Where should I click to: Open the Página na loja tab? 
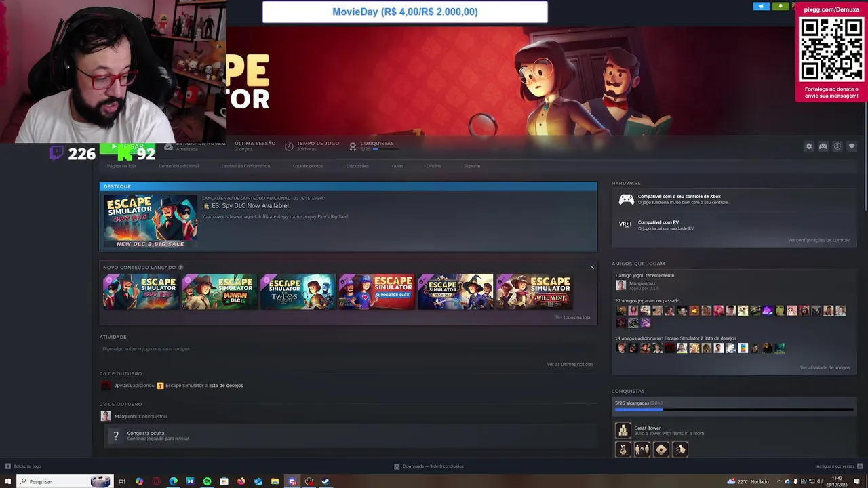pyautogui.click(x=121, y=166)
